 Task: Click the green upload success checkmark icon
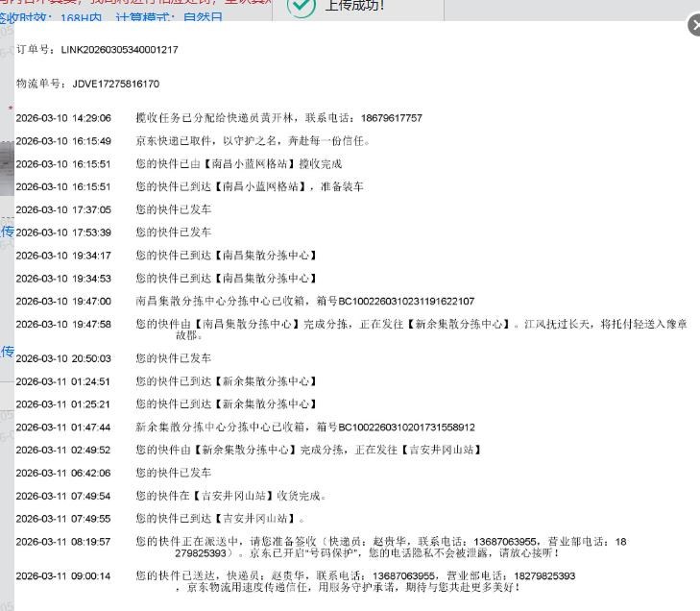(302, 6)
